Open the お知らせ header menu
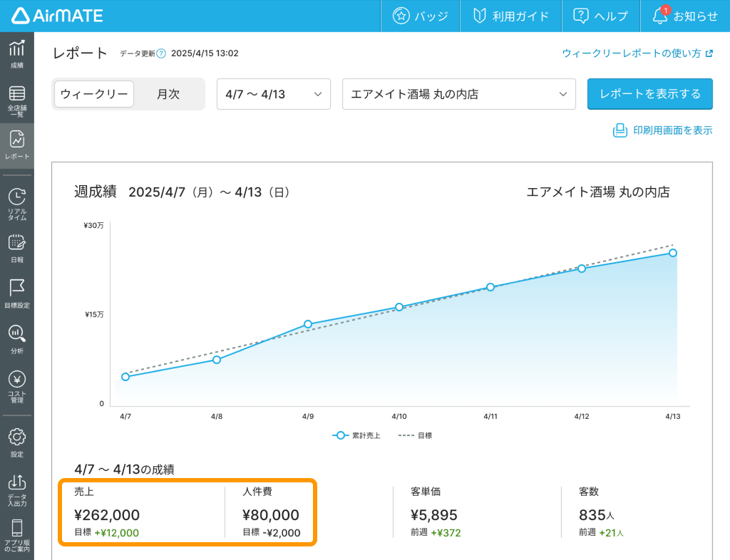The height and width of the screenshot is (560, 730). (x=685, y=16)
